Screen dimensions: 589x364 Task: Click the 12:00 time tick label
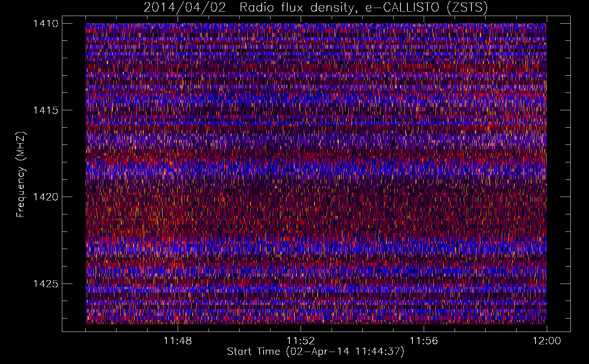[x=547, y=341]
